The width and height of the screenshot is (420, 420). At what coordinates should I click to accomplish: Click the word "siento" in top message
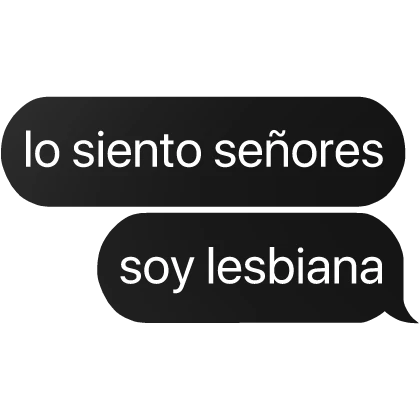click(137, 149)
